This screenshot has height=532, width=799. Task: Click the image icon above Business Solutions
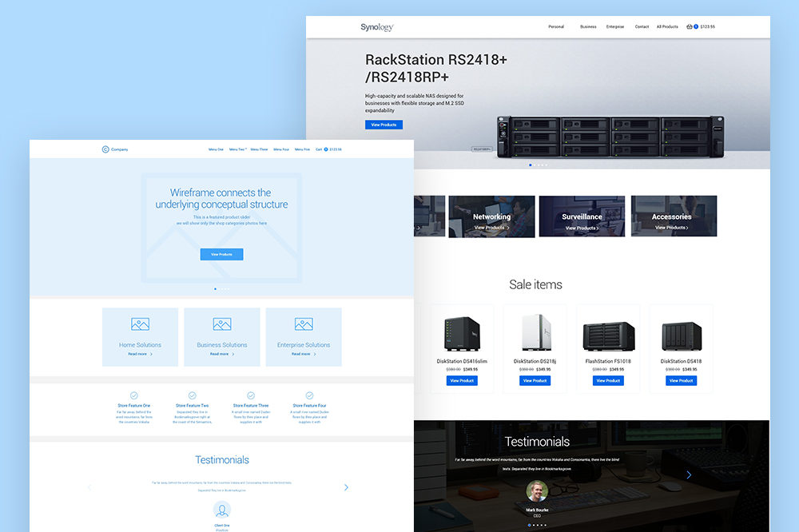pyautogui.click(x=222, y=324)
